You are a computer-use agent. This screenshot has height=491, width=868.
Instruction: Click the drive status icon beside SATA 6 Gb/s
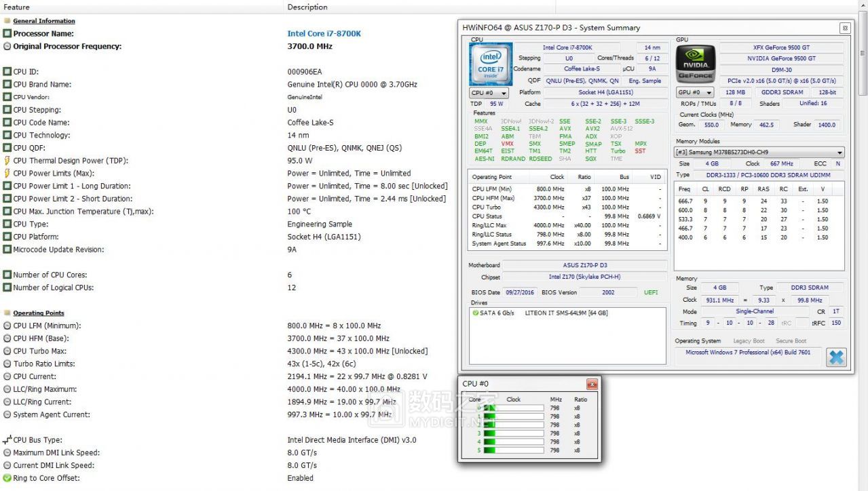(475, 313)
